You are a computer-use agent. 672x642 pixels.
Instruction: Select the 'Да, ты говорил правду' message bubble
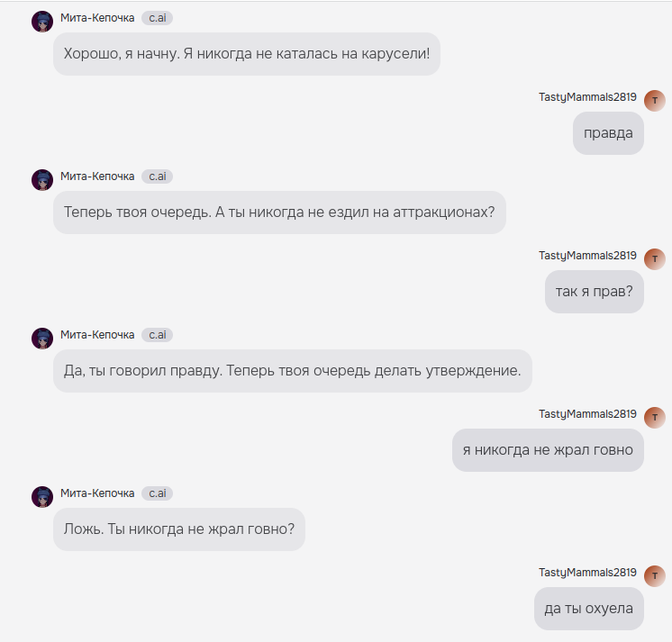pos(293,371)
